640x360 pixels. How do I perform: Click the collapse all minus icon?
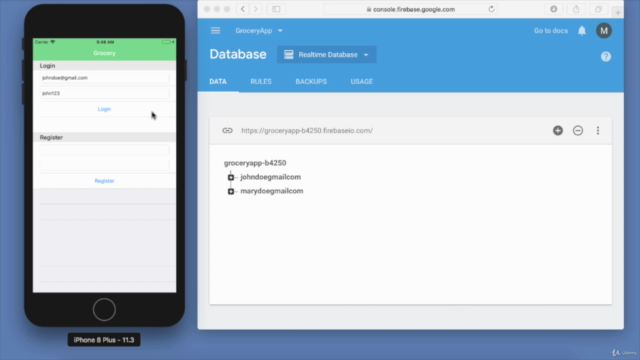pos(578,131)
